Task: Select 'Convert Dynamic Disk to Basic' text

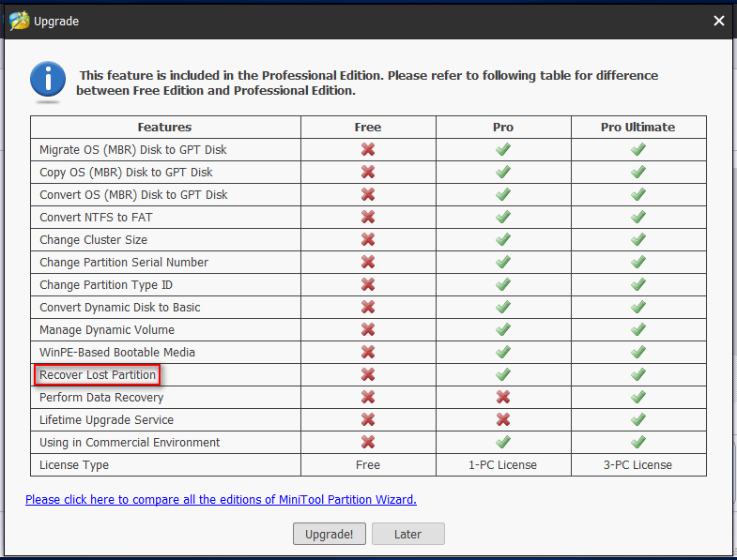Action: coord(120,308)
